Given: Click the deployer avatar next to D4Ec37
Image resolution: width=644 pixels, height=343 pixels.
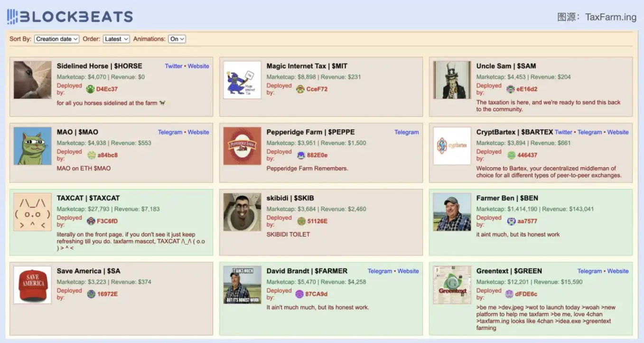Looking at the screenshot, I should pyautogui.click(x=91, y=89).
